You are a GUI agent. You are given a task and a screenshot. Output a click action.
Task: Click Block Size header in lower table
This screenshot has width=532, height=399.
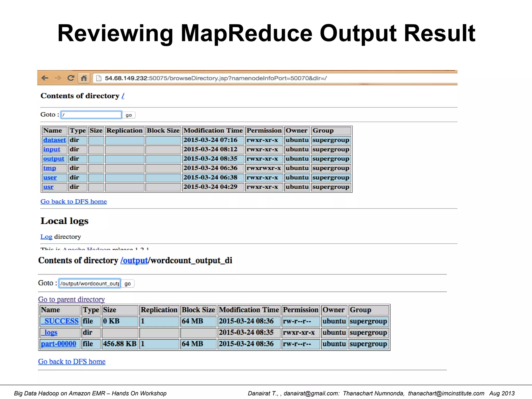click(x=198, y=310)
